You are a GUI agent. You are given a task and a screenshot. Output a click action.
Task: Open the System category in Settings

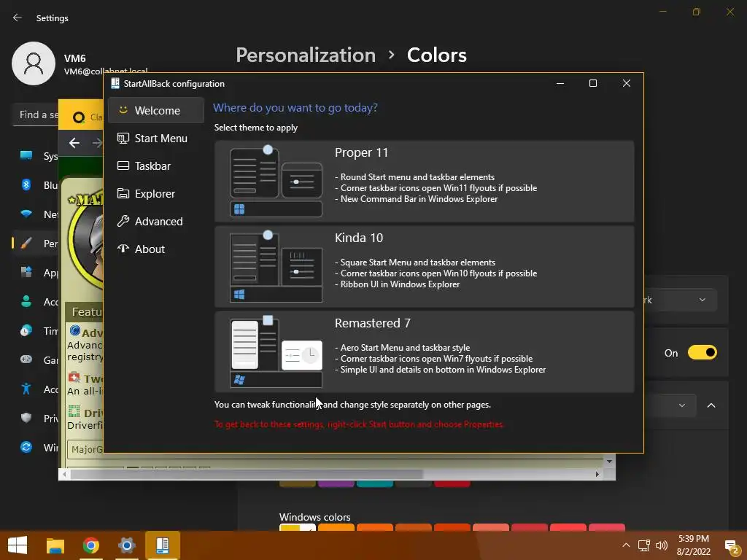pyautogui.click(x=36, y=156)
